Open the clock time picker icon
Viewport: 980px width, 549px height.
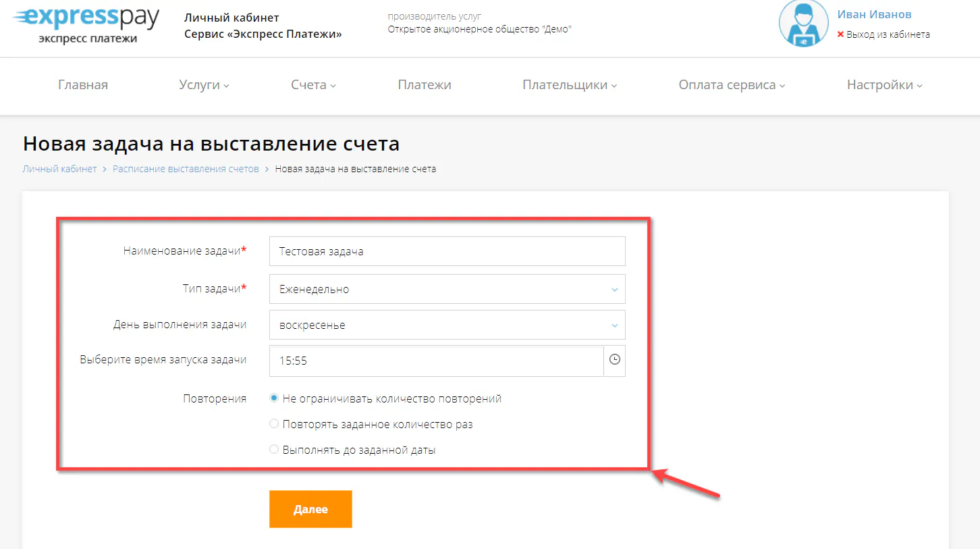614,360
